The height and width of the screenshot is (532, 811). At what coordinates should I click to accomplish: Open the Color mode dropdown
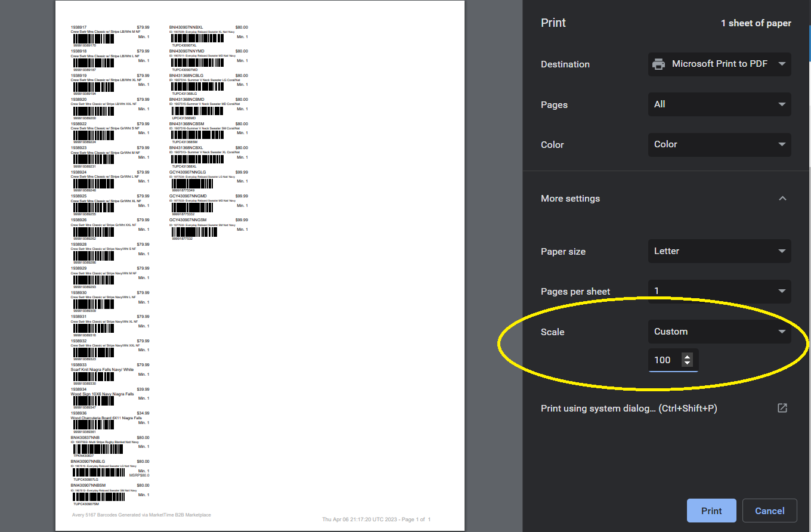pos(719,144)
